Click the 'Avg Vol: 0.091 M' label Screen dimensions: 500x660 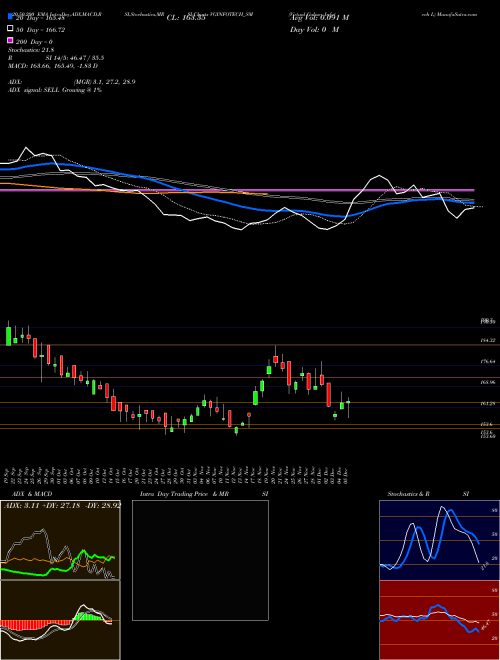(x=319, y=18)
